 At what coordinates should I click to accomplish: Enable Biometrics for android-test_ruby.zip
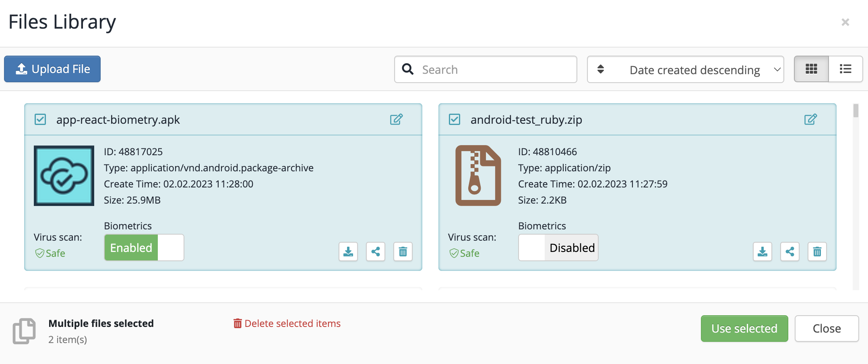(x=558, y=247)
